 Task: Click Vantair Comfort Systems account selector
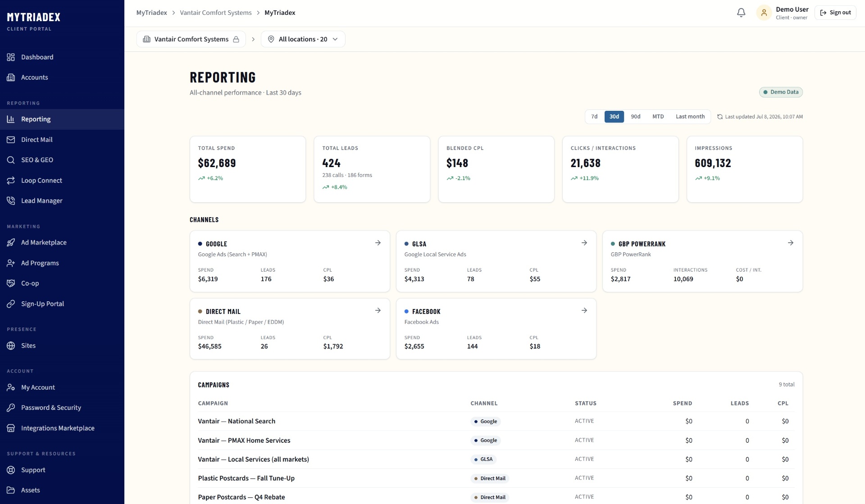point(191,39)
